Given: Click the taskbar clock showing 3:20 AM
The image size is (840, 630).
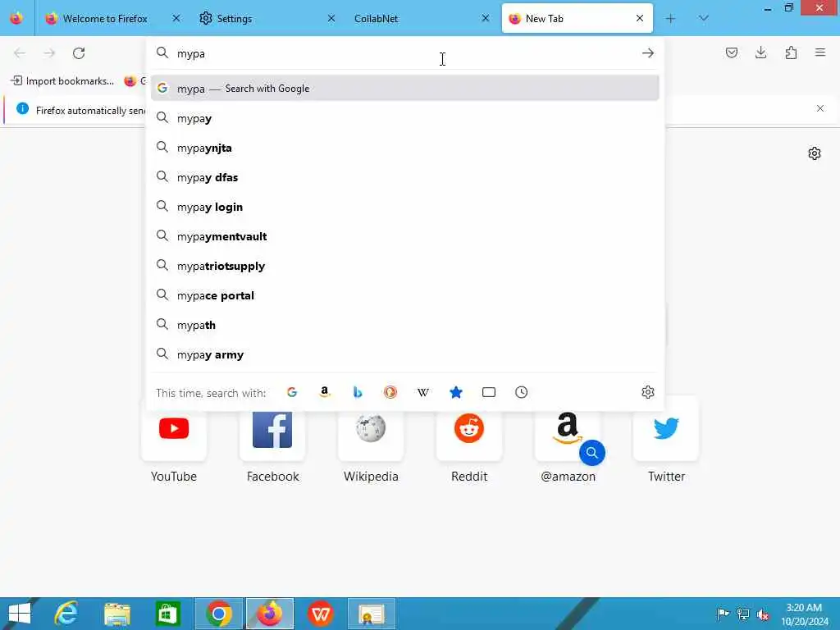Looking at the screenshot, I should pyautogui.click(x=804, y=614).
